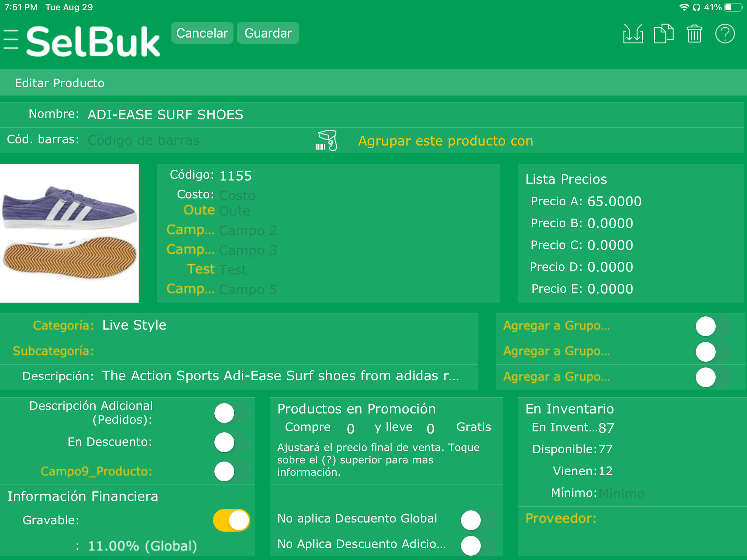Open Categoría selector Live Style
Viewport: 747px width, 560px height.
239,326
